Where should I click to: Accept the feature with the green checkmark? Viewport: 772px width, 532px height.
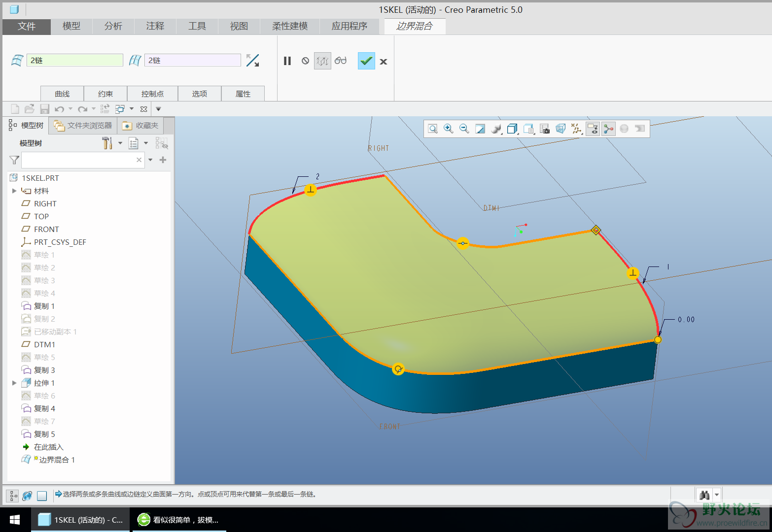pos(366,61)
